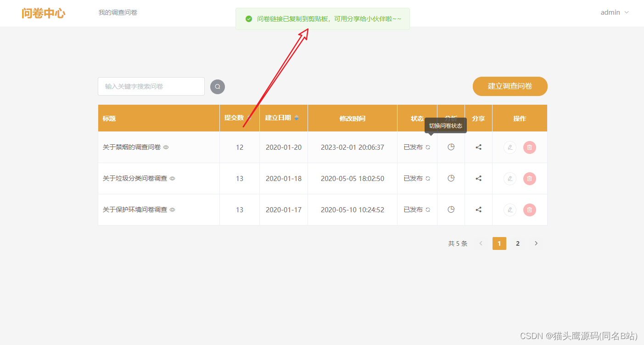
Task: Click the green success check icon
Action: pos(249,19)
